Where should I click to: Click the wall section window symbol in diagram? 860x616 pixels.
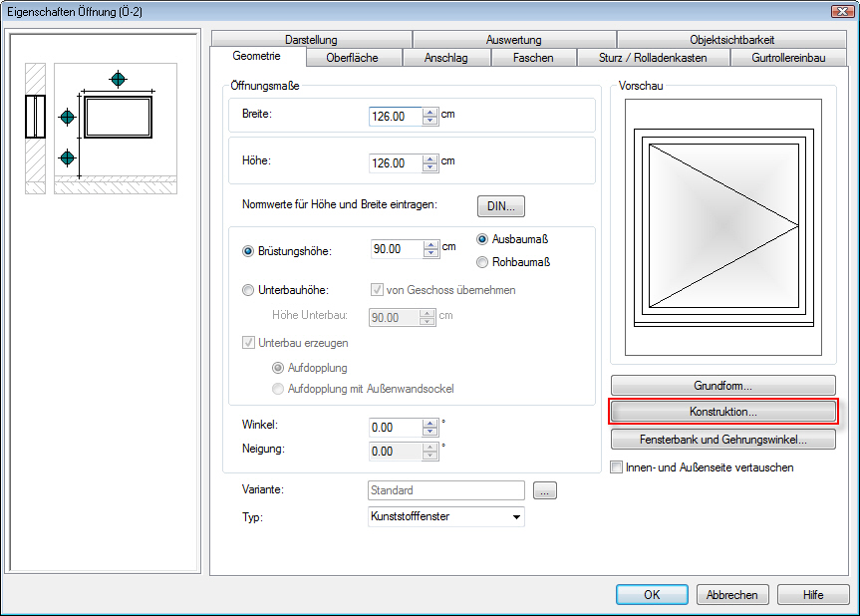(x=35, y=117)
